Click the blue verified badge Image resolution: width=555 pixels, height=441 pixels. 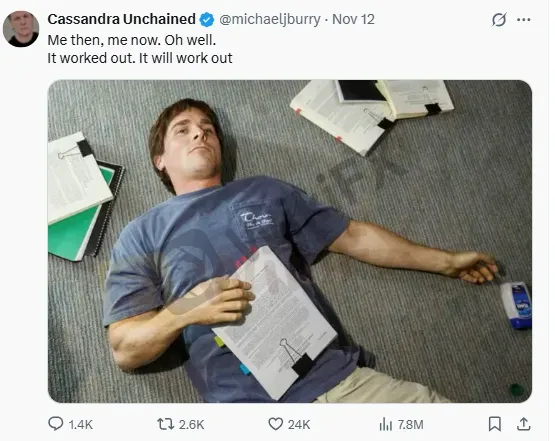pyautogui.click(x=207, y=19)
